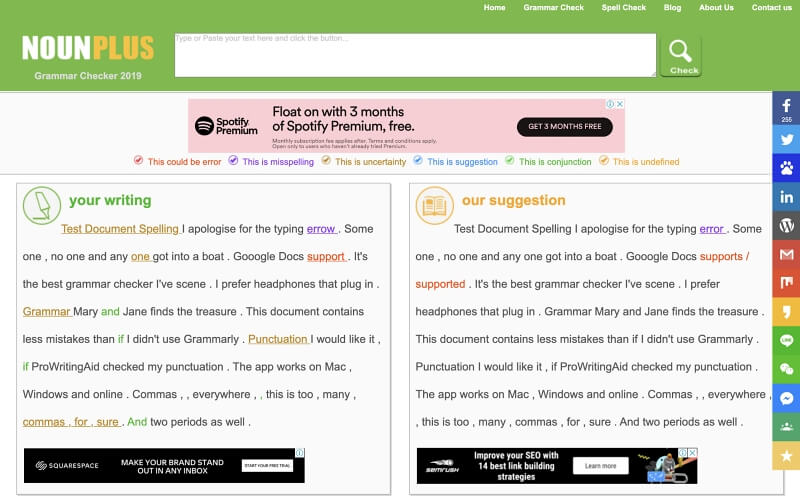This screenshot has width=800, height=503.
Task: Open the Home menu item
Action: (494, 8)
